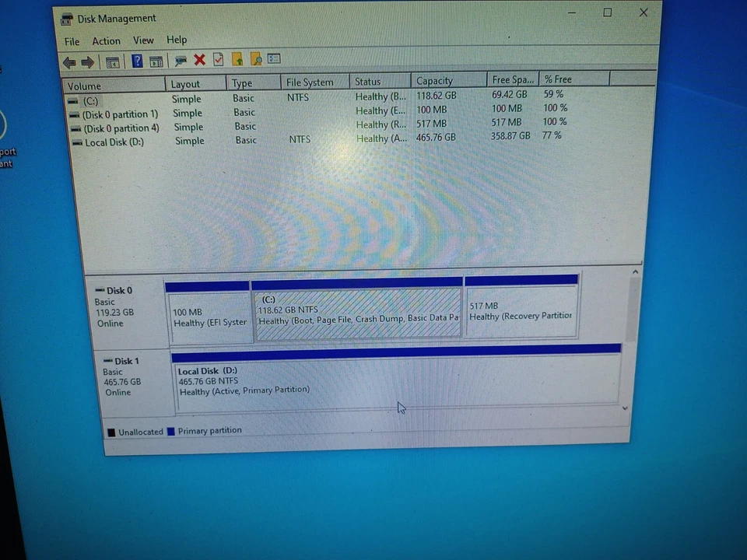The width and height of the screenshot is (747, 560).
Task: Open the Action menu
Action: coord(106,40)
